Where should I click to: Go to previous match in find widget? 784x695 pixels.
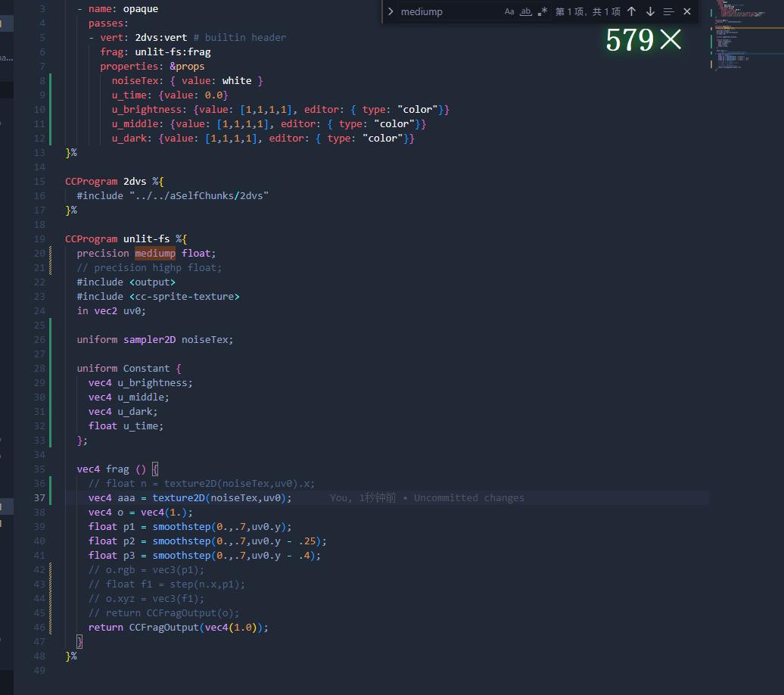631,11
